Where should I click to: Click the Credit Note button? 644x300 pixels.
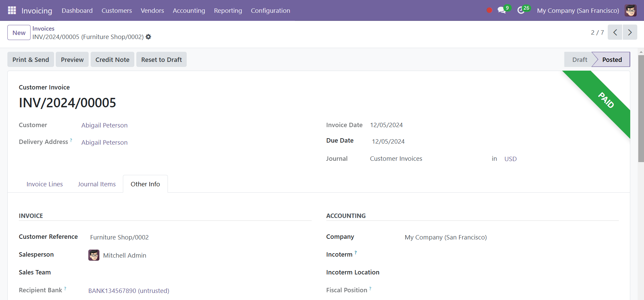pos(112,60)
